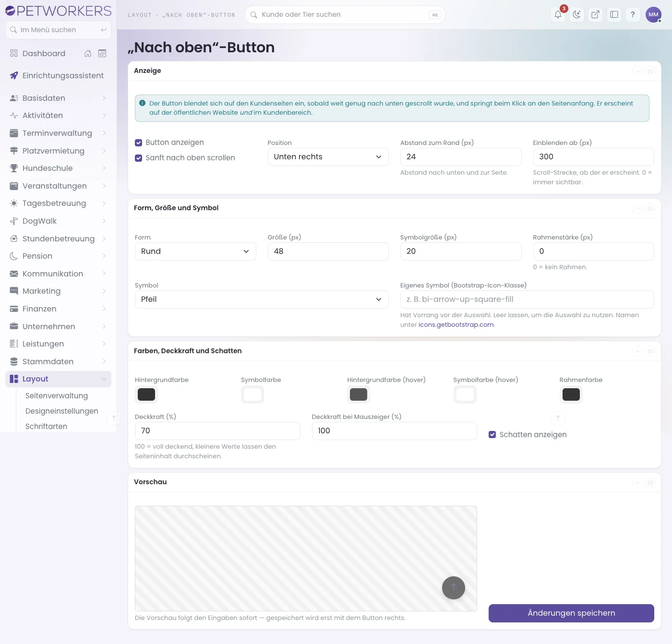Save with Änderungen speichern

(x=571, y=613)
